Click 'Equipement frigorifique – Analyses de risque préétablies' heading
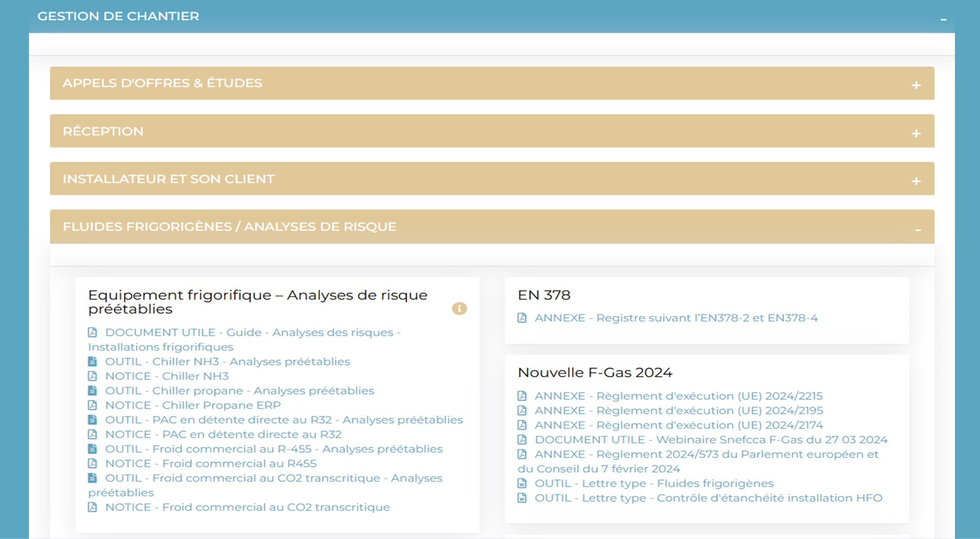Viewport: 980px width, 539px height. [x=258, y=302]
